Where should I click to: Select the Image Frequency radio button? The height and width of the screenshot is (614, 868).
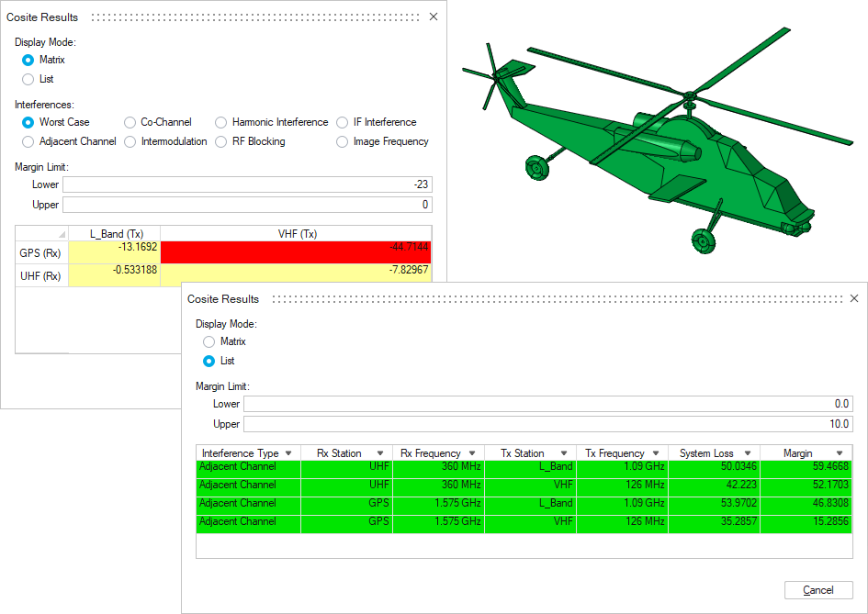point(343,141)
